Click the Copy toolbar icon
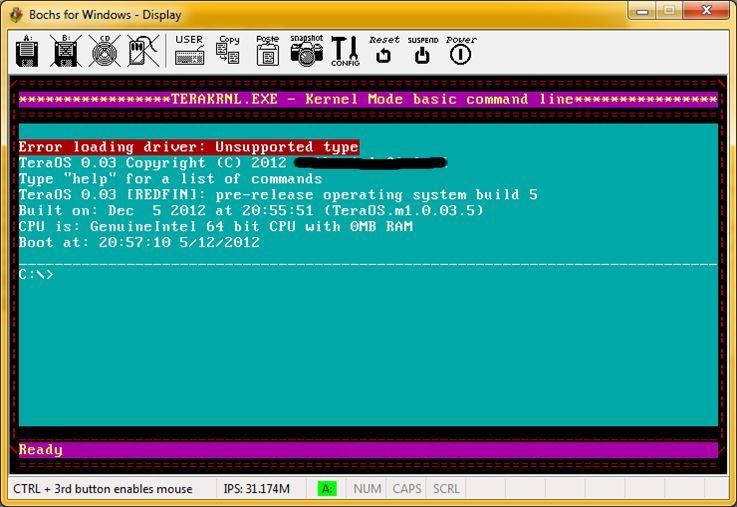Viewport: 737px width, 507px height. click(228, 50)
